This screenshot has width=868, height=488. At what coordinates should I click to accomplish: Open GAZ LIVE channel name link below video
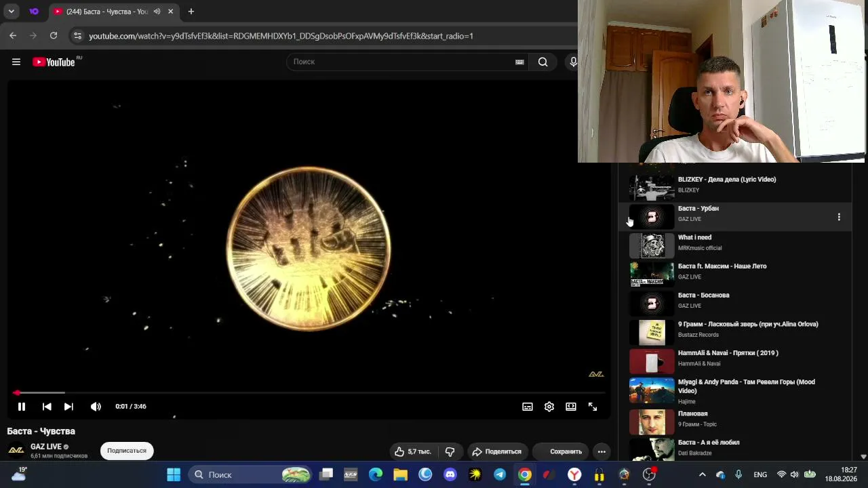46,447
